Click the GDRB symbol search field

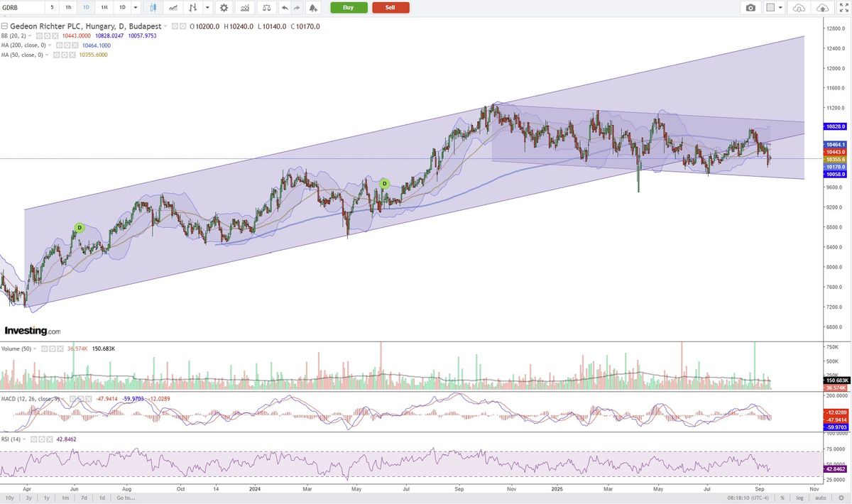click(x=22, y=7)
